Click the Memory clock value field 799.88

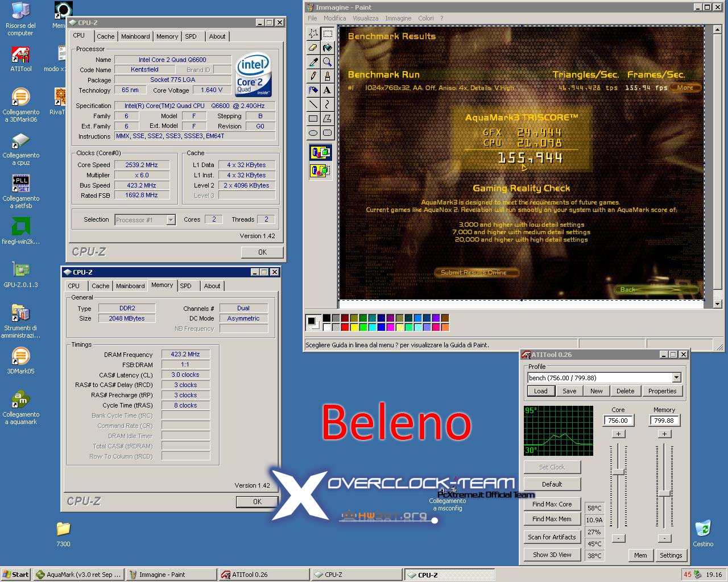click(664, 421)
